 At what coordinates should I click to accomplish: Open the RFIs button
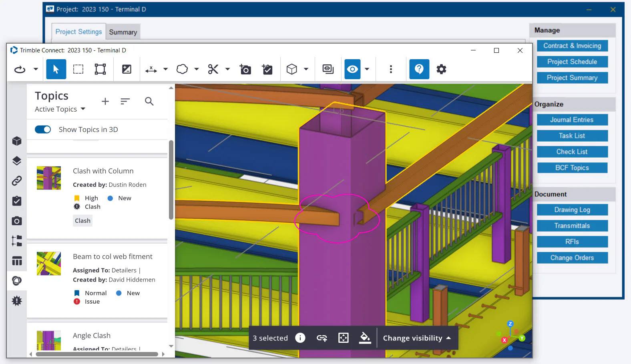point(572,242)
